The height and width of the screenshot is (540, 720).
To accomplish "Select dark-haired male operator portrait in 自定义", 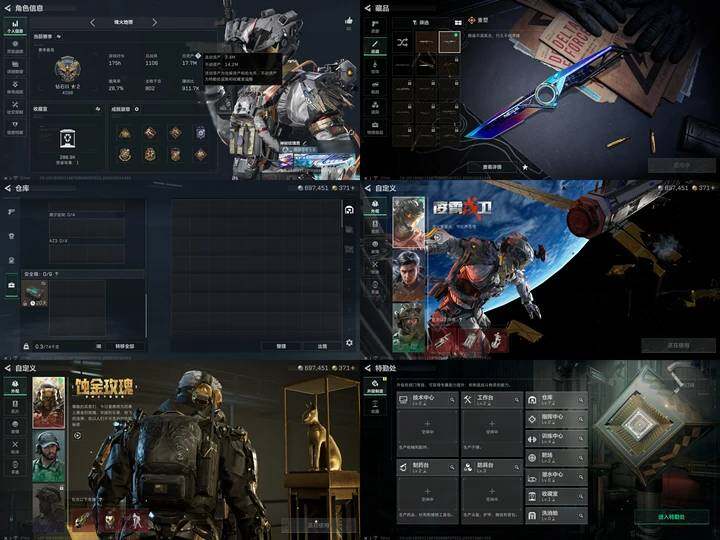I will (x=409, y=275).
